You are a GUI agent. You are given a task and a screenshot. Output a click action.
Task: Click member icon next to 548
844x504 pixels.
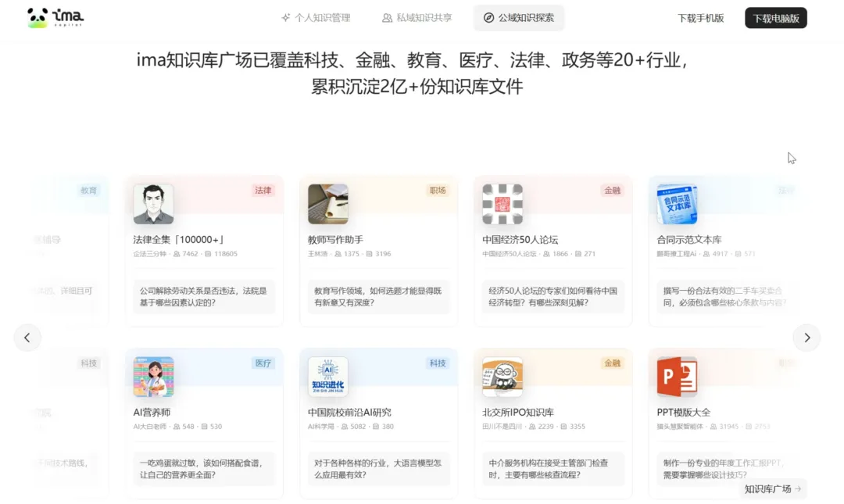point(177,427)
